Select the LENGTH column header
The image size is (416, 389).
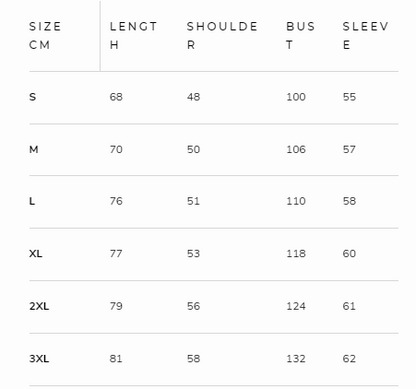coord(133,36)
